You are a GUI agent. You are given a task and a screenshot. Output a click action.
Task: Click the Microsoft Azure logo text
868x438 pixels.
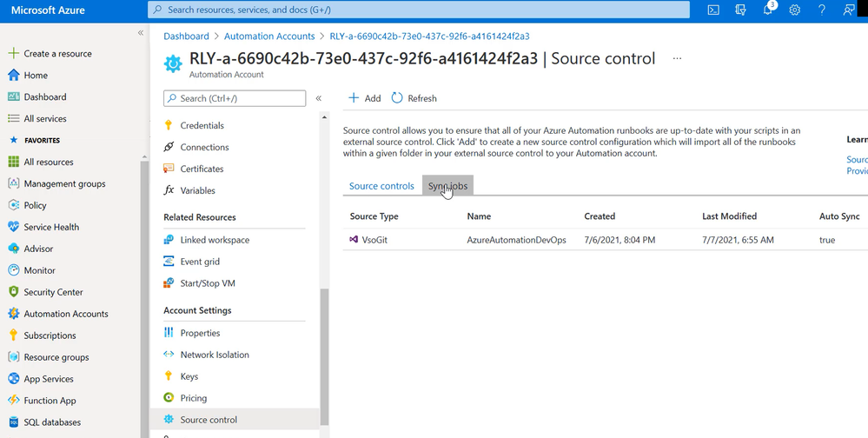pyautogui.click(x=48, y=10)
